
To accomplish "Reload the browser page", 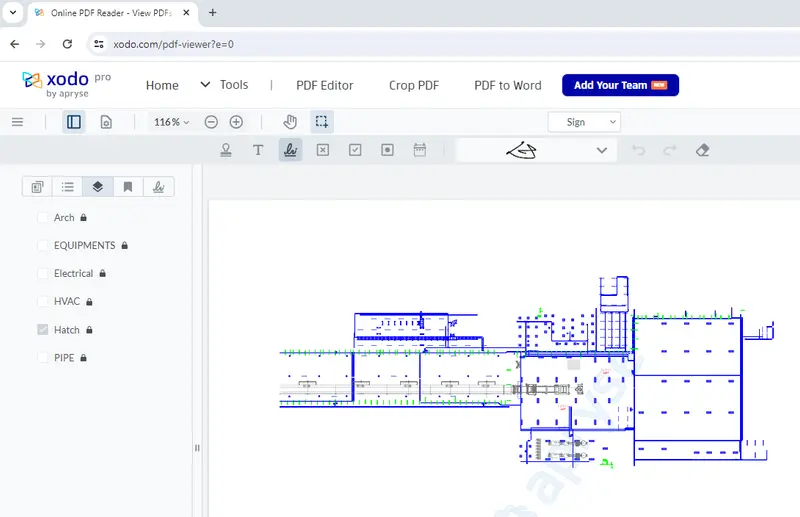I will tap(67, 44).
